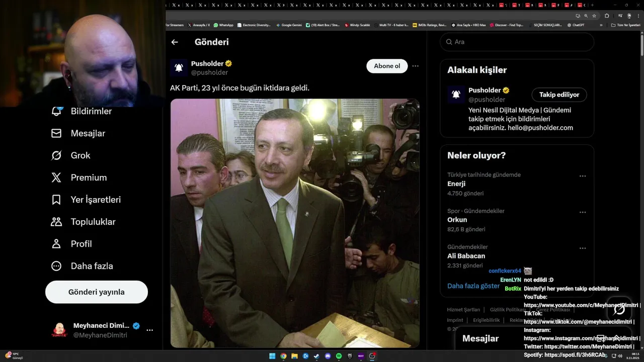Click the page vertical scrollbar
This screenshot has height=362, width=644.
(x=641, y=45)
